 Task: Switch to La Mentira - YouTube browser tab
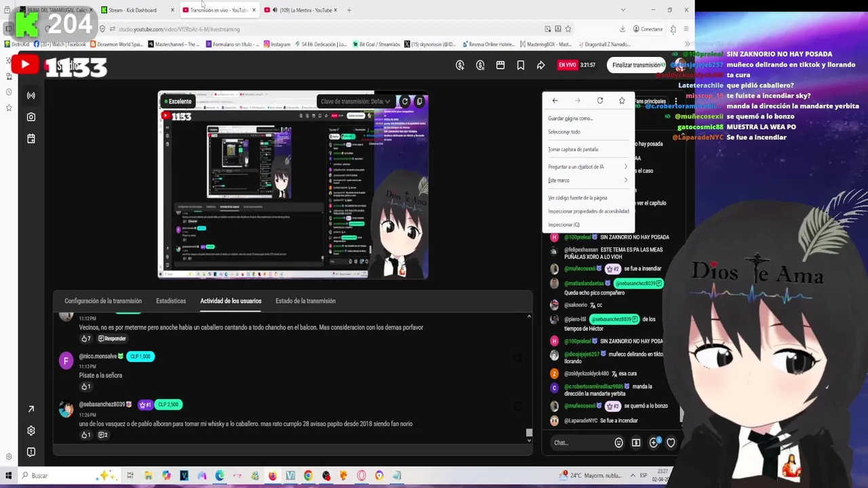[x=300, y=10]
